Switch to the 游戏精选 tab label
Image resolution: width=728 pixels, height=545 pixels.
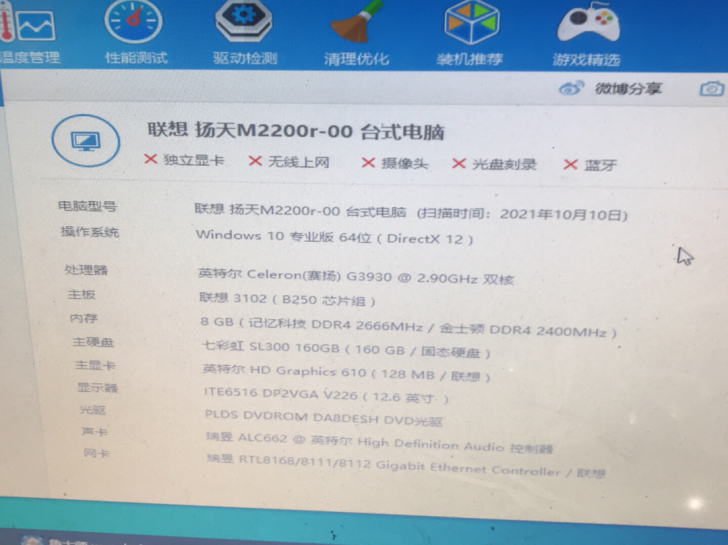click(586, 60)
